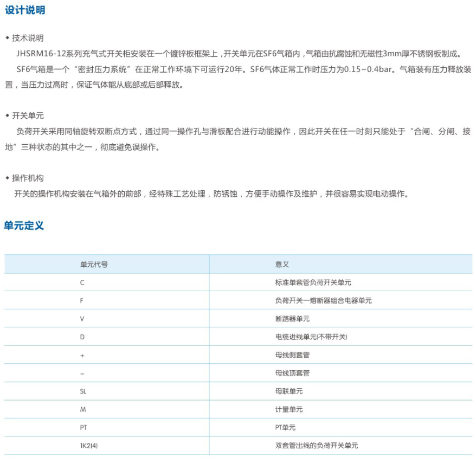
Task: Click the plus sign unit code cell
Action: (82, 355)
